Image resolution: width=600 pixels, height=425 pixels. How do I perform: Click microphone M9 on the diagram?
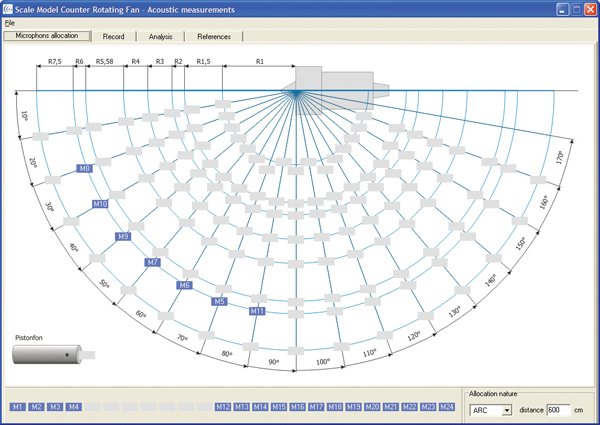[x=123, y=237]
